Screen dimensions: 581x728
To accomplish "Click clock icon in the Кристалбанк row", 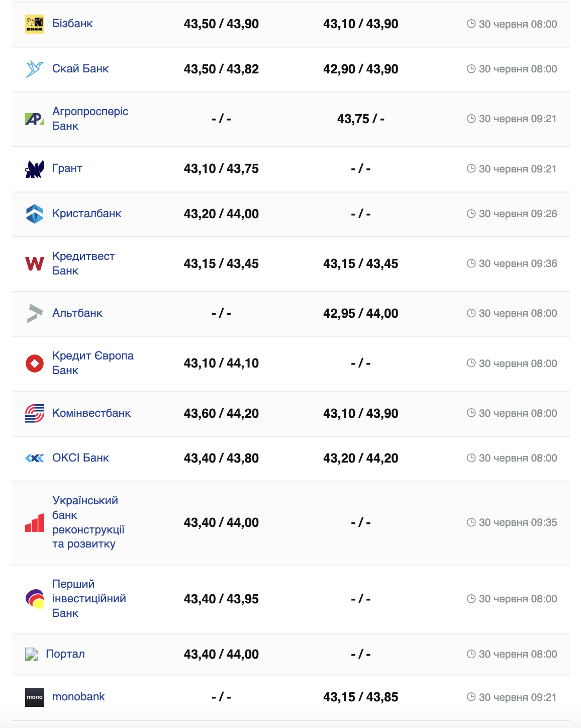I will pyautogui.click(x=471, y=214).
